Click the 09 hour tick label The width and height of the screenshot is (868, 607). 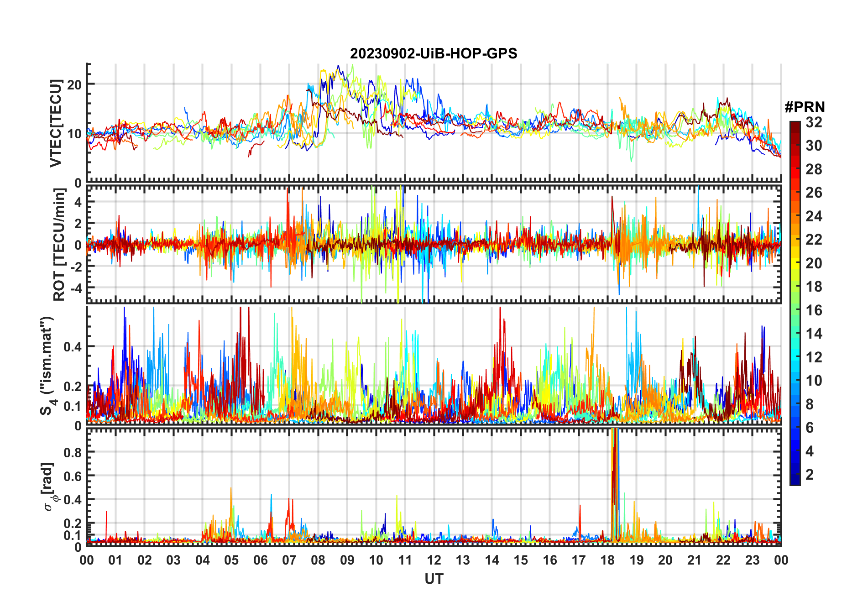(347, 560)
